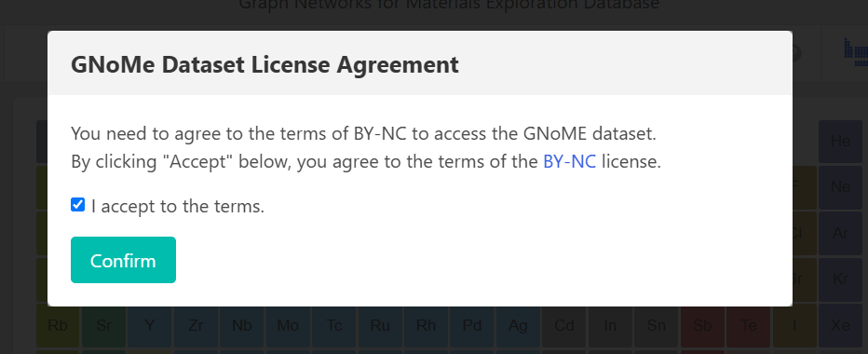Choose the Ar element tile

840,233
